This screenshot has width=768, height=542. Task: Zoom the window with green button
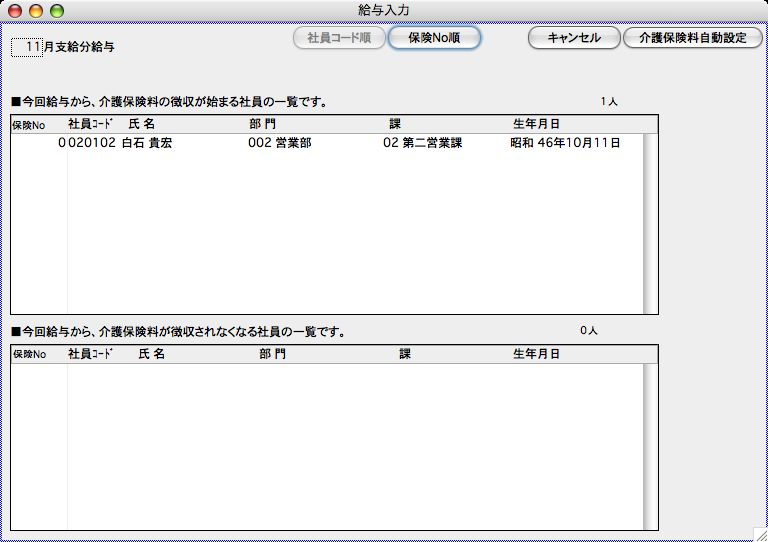pos(56,10)
